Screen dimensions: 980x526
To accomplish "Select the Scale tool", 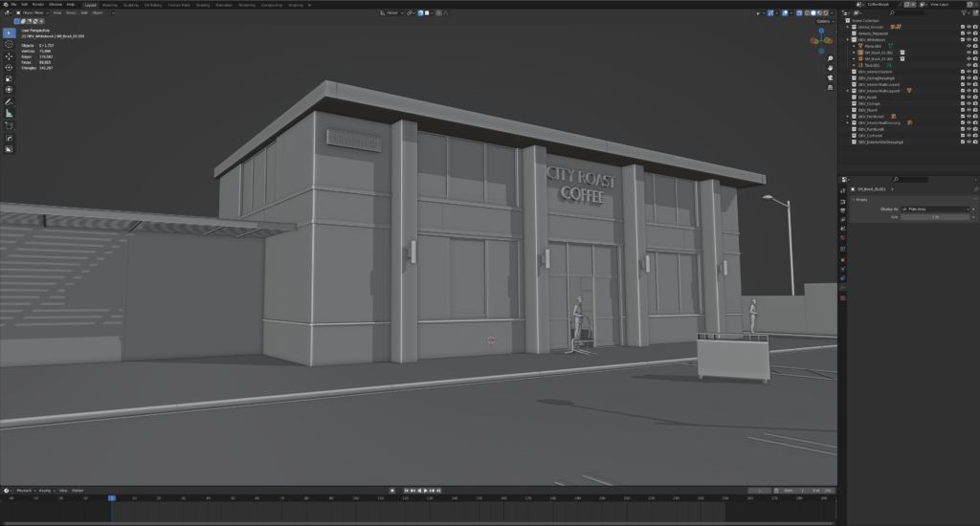I will tap(9, 78).
